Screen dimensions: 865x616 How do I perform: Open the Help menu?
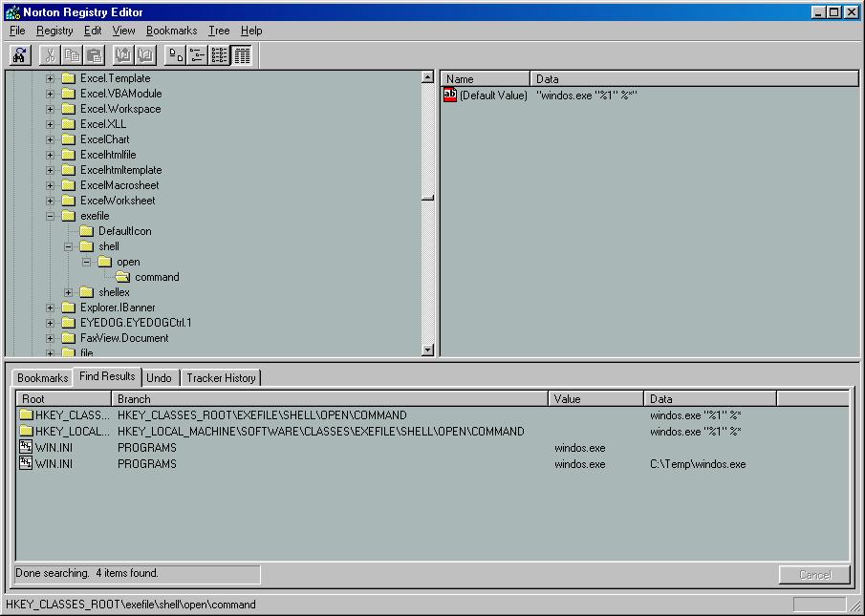click(251, 31)
